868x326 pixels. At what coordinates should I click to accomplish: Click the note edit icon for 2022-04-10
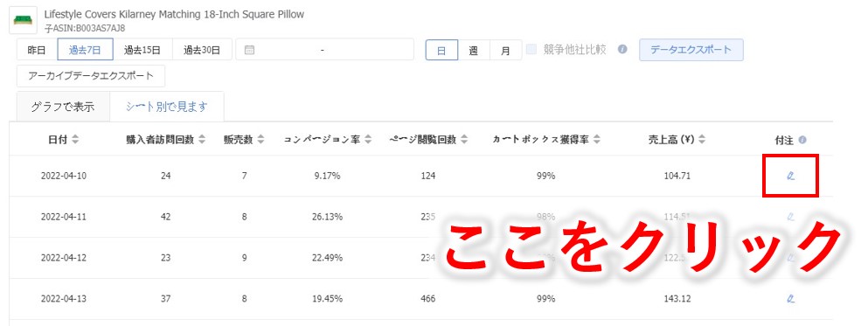pyautogui.click(x=790, y=176)
